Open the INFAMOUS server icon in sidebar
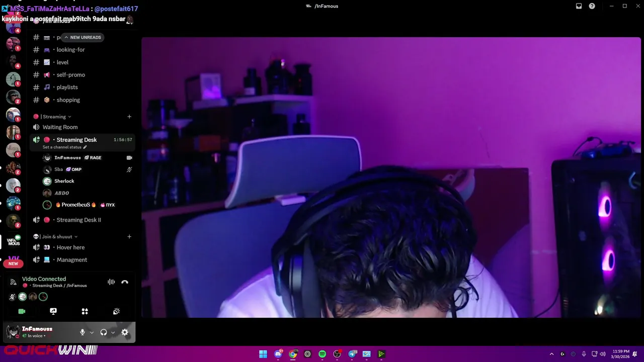 click(x=14, y=242)
